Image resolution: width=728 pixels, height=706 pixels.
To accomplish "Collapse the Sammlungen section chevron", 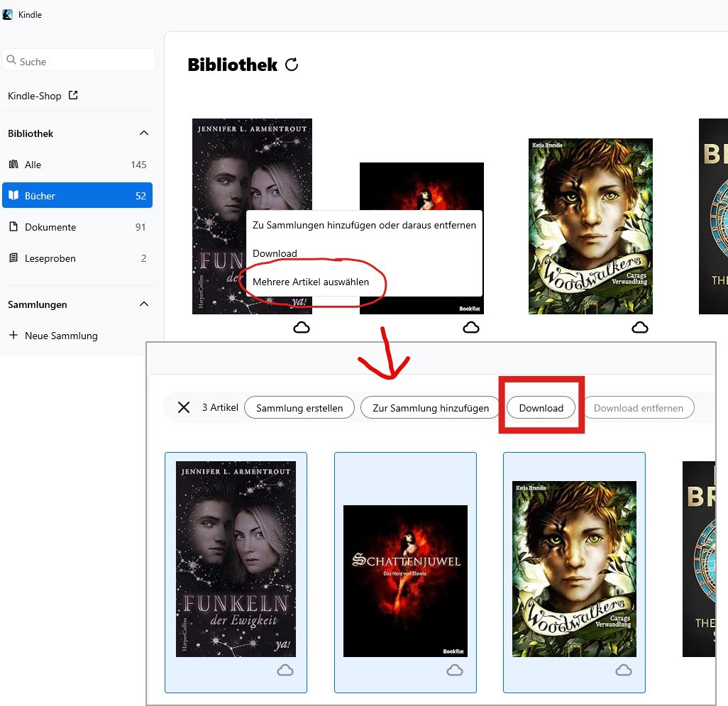I will point(144,304).
